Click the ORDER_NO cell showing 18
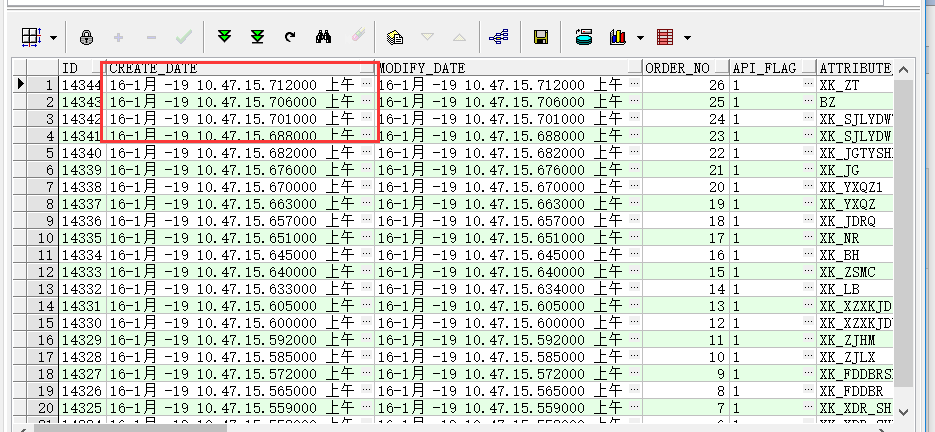This screenshot has height=432, width=935. (686, 221)
